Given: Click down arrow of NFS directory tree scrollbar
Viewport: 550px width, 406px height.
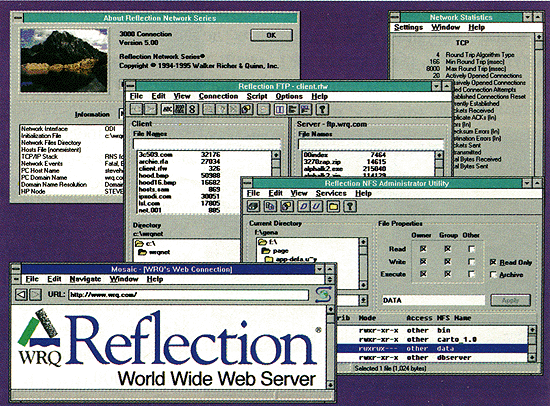Looking at the screenshot, I should (363, 285).
